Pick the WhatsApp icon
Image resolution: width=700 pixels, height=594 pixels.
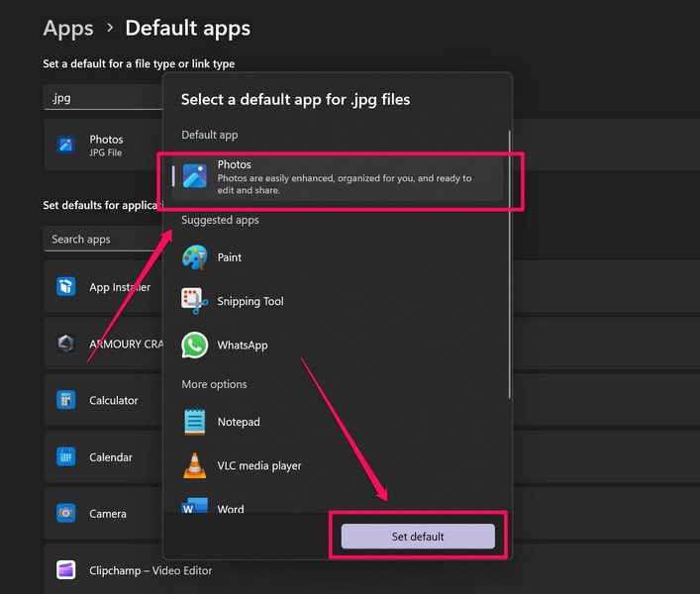point(195,345)
